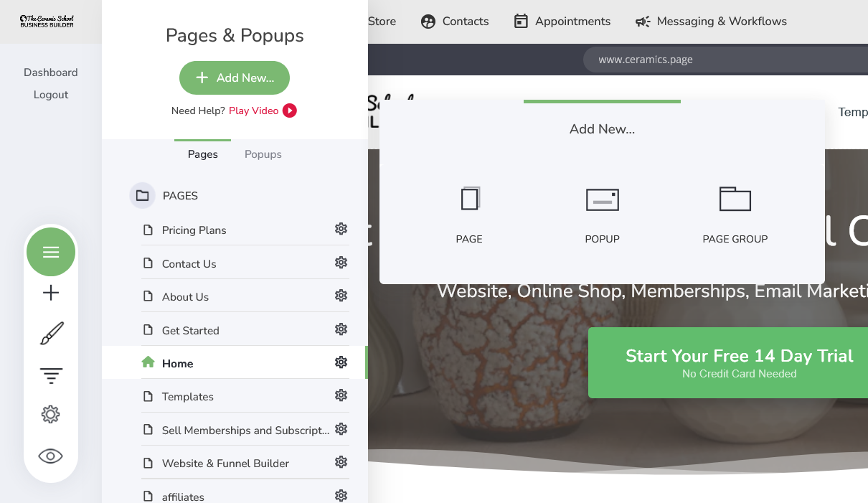Click the www.ceramics.page address field
Viewport: 868px width, 503px height.
coord(725,60)
